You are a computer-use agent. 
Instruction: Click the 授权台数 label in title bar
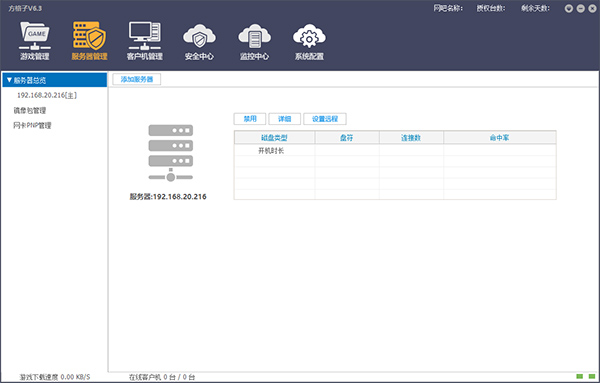[491, 8]
